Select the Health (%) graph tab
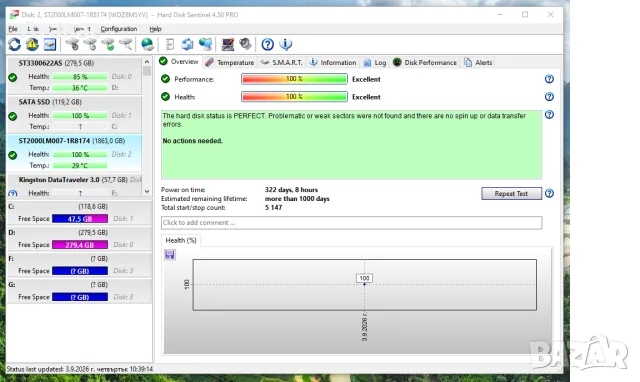 coord(181,240)
